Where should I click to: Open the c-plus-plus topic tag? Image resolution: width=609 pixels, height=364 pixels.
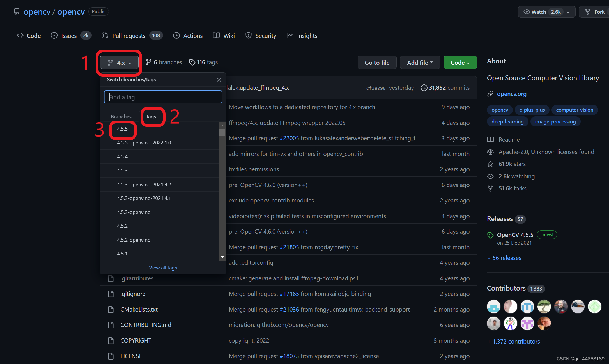(532, 110)
